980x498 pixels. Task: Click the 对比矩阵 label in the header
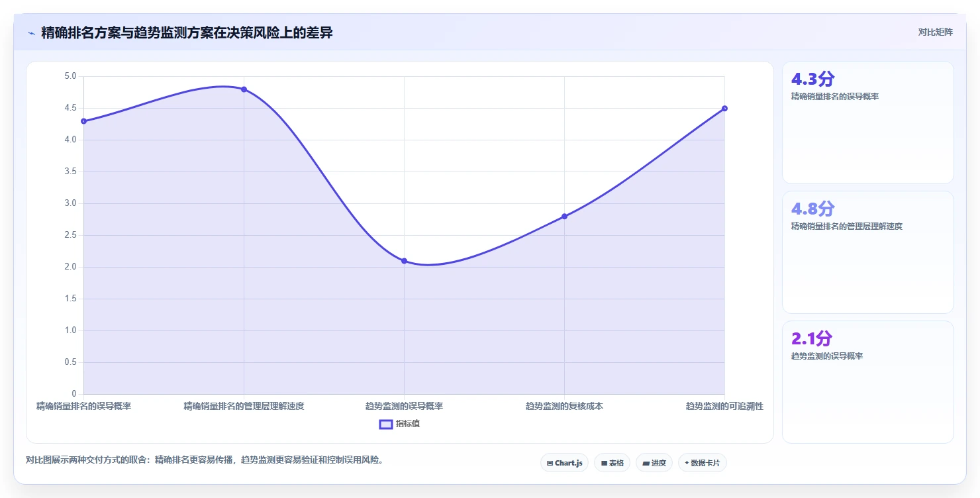tap(935, 32)
